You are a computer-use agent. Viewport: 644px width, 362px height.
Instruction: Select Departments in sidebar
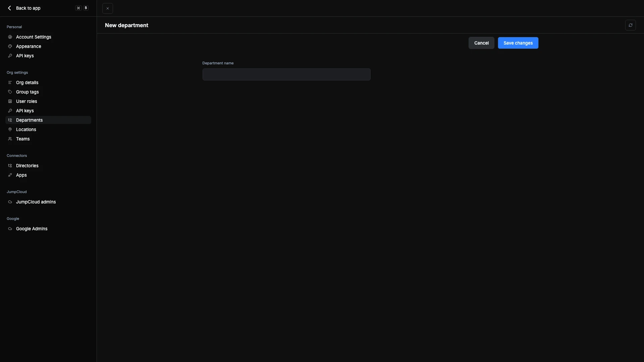[x=29, y=120]
